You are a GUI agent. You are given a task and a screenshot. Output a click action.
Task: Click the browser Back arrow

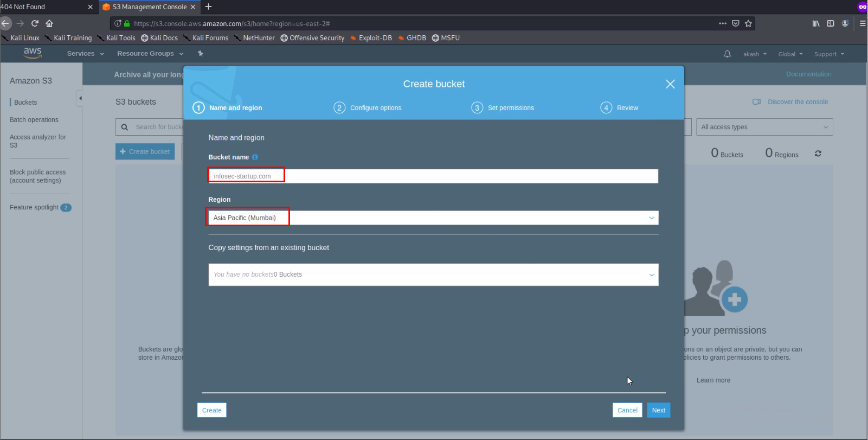(5, 23)
